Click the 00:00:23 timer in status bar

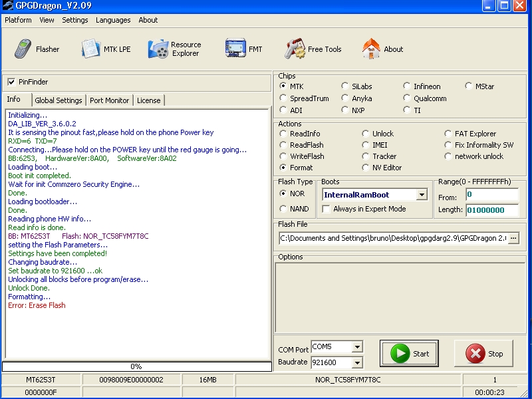pyautogui.click(x=489, y=392)
